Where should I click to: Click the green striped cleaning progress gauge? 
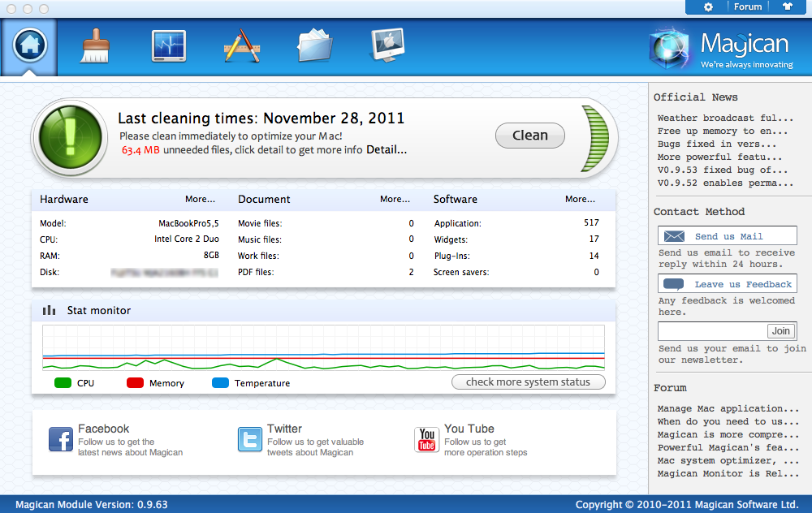[595, 138]
